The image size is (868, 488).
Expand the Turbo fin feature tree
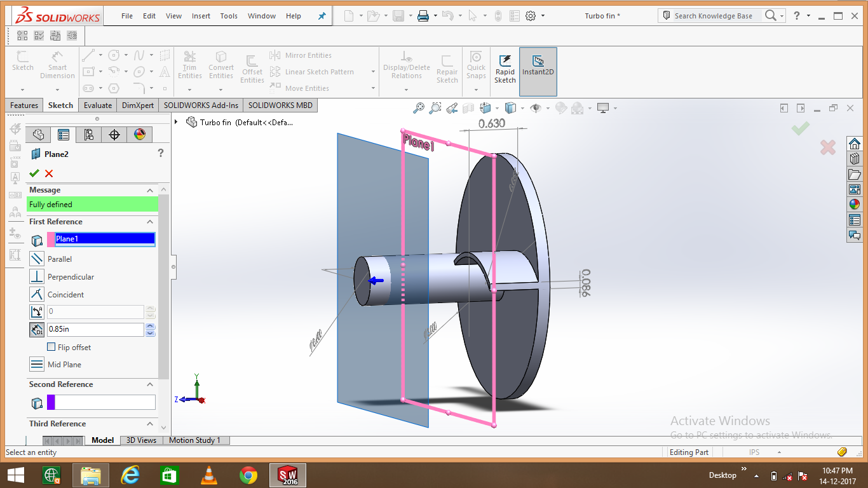[177, 122]
